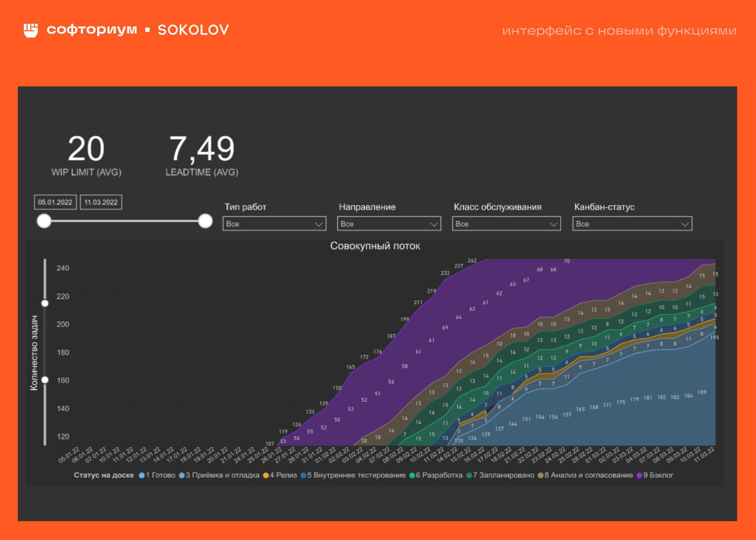Click the '3 Приёмка и отладка' legend marker

coord(182,475)
